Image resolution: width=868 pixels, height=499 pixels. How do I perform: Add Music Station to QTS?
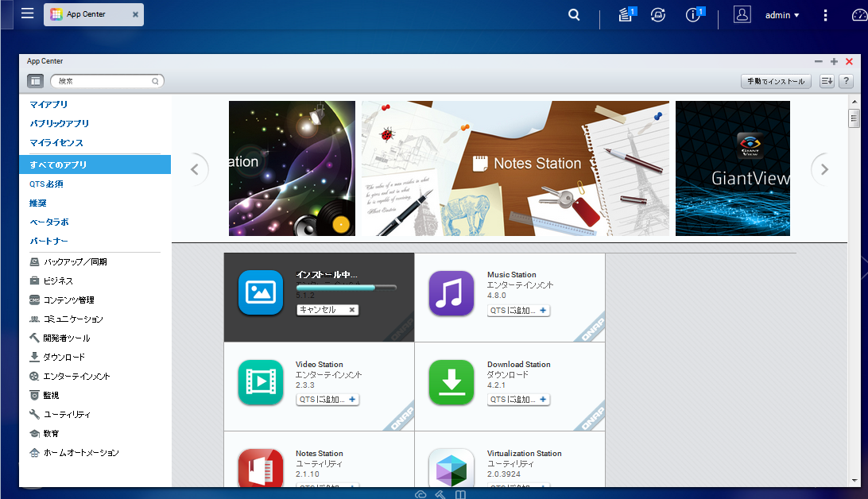(518, 311)
